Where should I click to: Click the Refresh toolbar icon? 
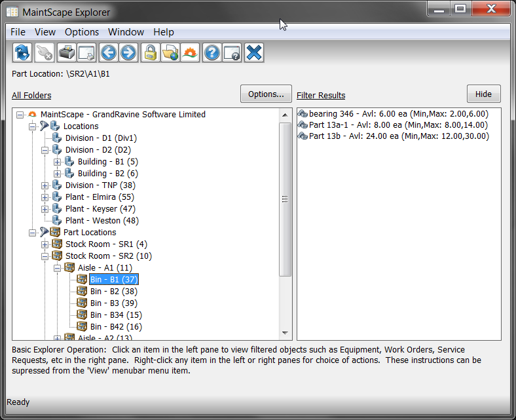tap(22, 52)
